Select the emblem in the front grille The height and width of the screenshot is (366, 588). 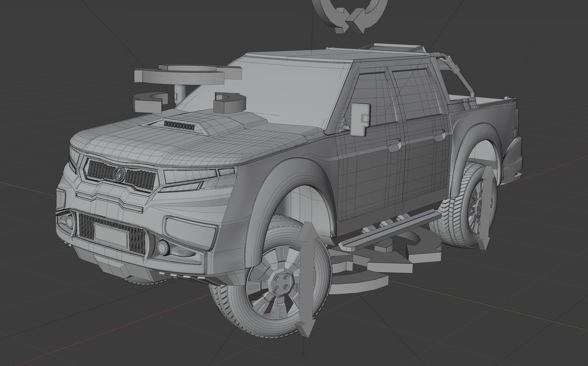[x=119, y=175]
